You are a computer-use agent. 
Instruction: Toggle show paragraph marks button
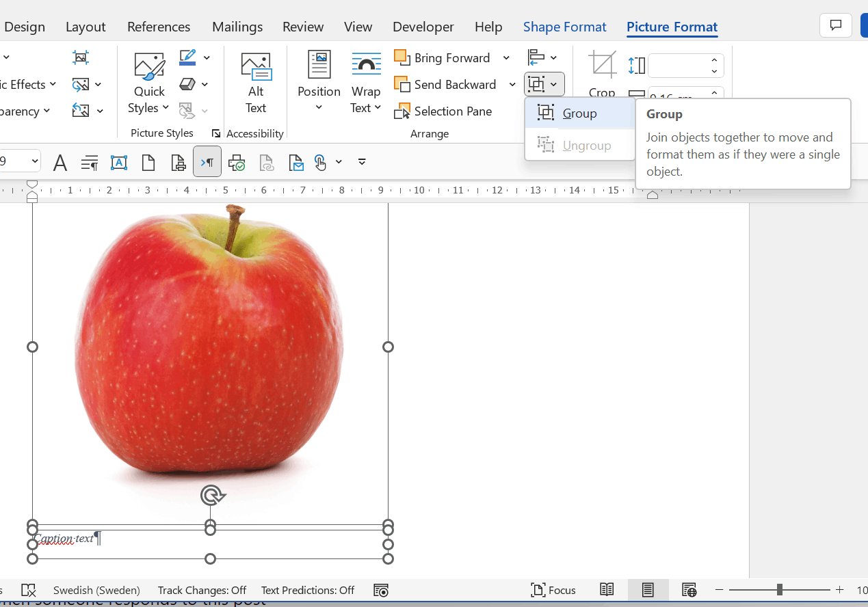[x=207, y=162]
